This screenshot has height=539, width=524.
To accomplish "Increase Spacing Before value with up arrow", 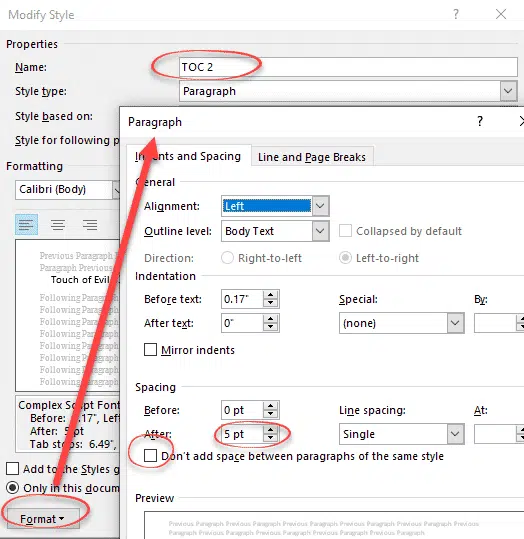I will coord(270,406).
